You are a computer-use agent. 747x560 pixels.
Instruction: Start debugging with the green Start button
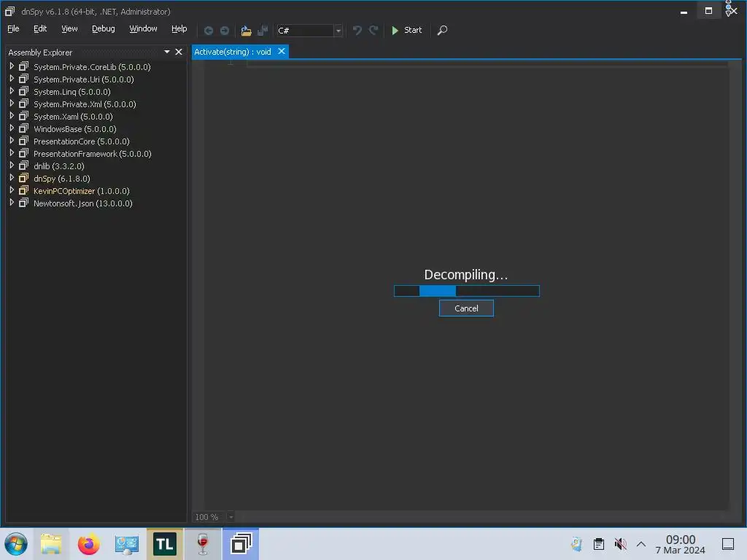click(x=406, y=30)
